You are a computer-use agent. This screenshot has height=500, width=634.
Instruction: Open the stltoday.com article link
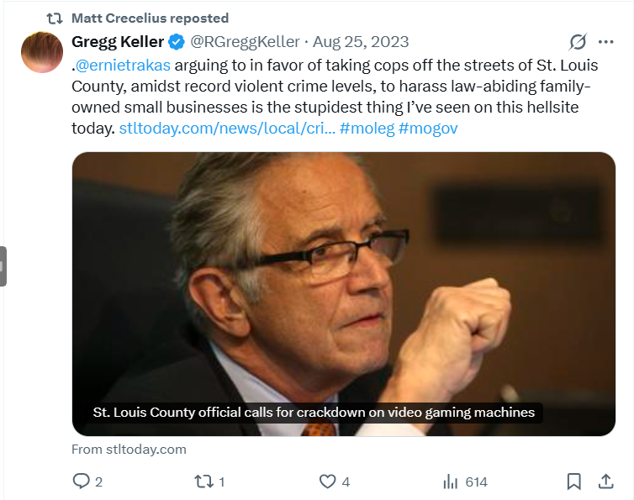pyautogui.click(x=225, y=129)
